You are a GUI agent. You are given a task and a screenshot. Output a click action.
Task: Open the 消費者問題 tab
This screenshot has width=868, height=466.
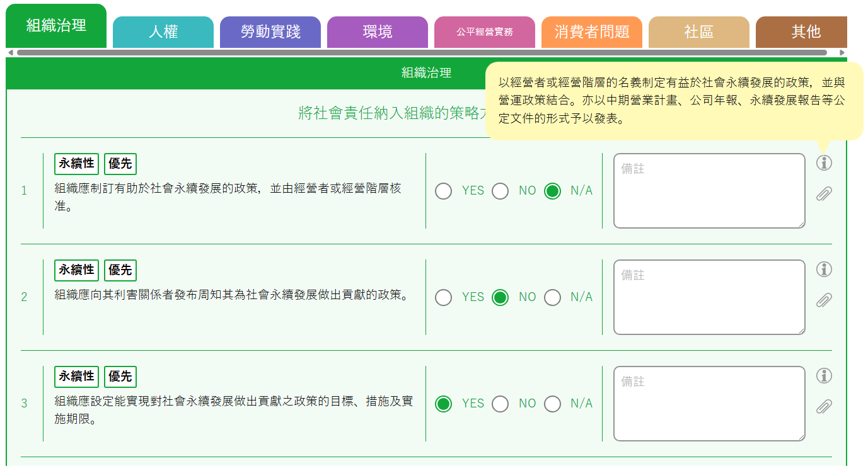click(x=592, y=32)
